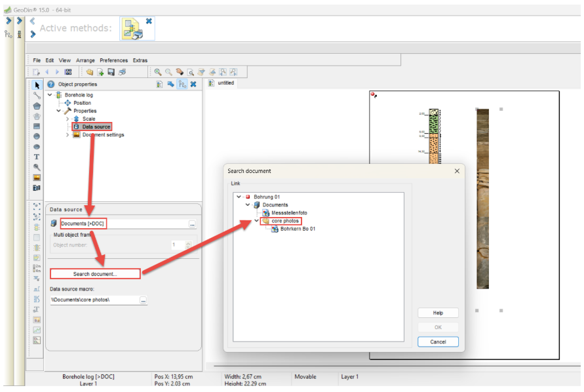
Task: Click the Object number stepper arrows
Action: click(x=189, y=245)
